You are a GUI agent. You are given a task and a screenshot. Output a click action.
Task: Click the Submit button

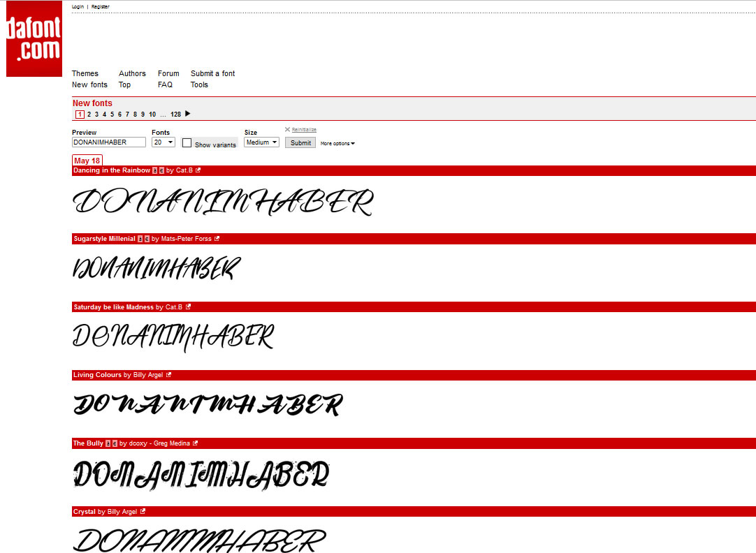pyautogui.click(x=300, y=142)
